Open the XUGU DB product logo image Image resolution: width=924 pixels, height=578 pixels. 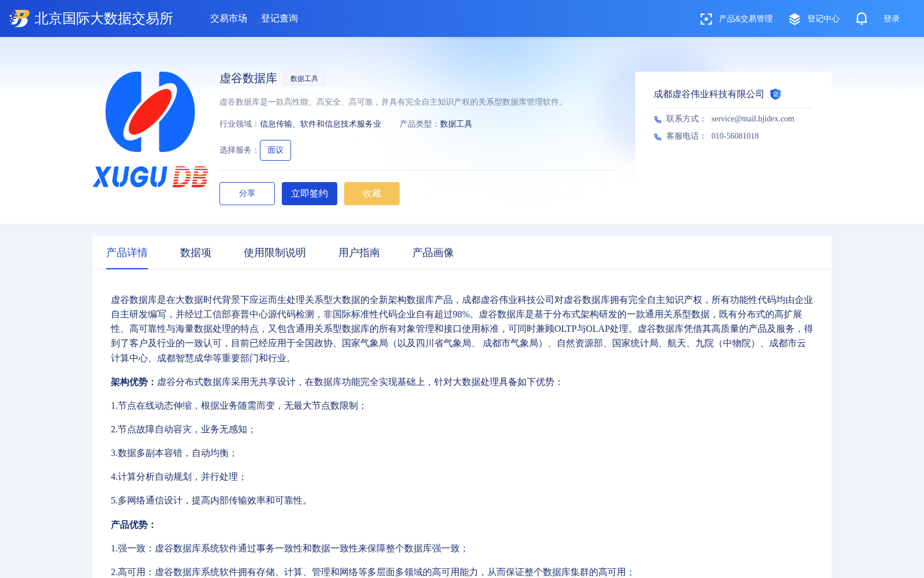pyautogui.click(x=150, y=129)
